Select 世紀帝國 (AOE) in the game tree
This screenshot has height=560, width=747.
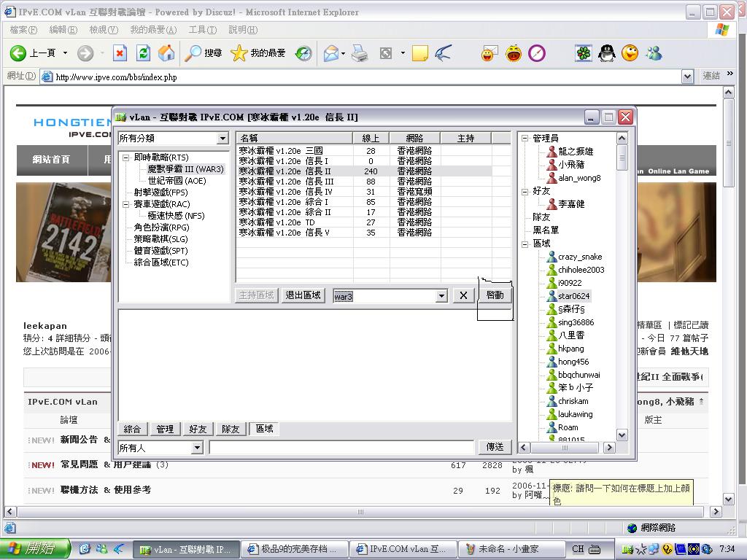pyautogui.click(x=177, y=181)
